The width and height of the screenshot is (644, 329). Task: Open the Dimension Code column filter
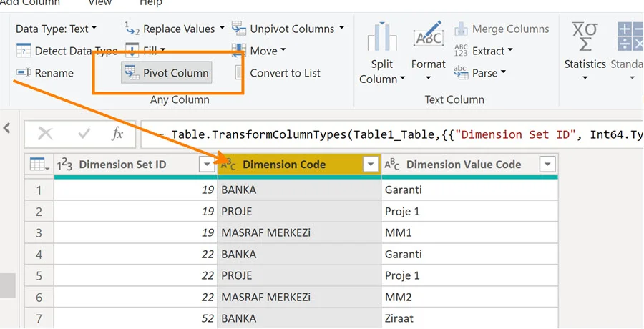[370, 165]
